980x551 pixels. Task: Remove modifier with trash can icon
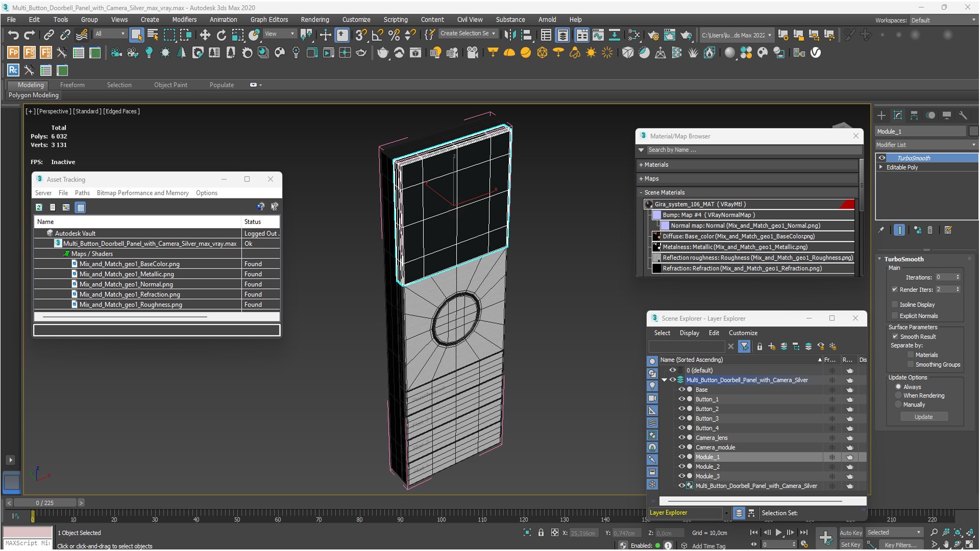[930, 230]
